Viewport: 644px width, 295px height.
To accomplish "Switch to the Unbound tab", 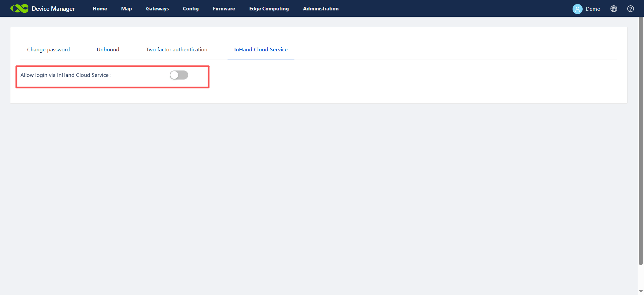I will [108, 50].
